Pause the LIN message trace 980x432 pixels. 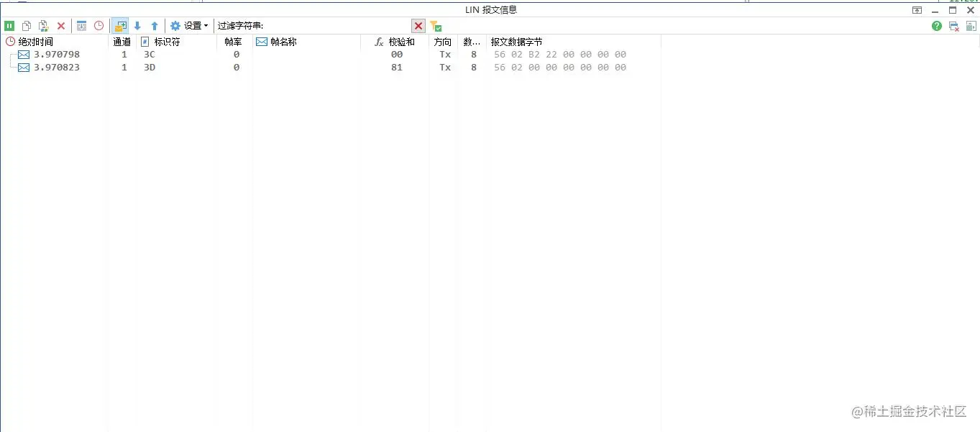pyautogui.click(x=9, y=26)
